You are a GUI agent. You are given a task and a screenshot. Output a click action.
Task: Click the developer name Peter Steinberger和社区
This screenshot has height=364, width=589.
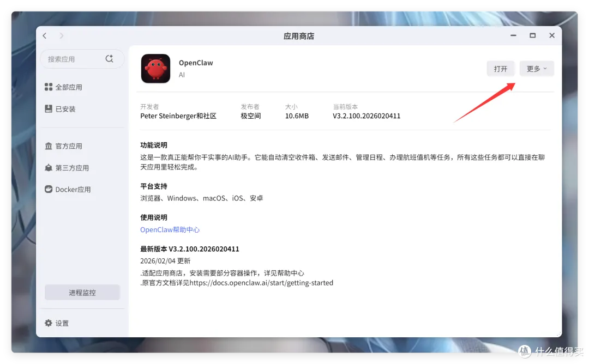tap(178, 116)
